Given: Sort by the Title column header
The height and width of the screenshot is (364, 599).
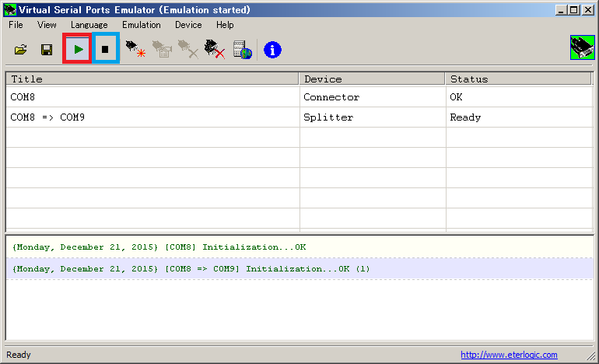Looking at the screenshot, I should (152, 79).
